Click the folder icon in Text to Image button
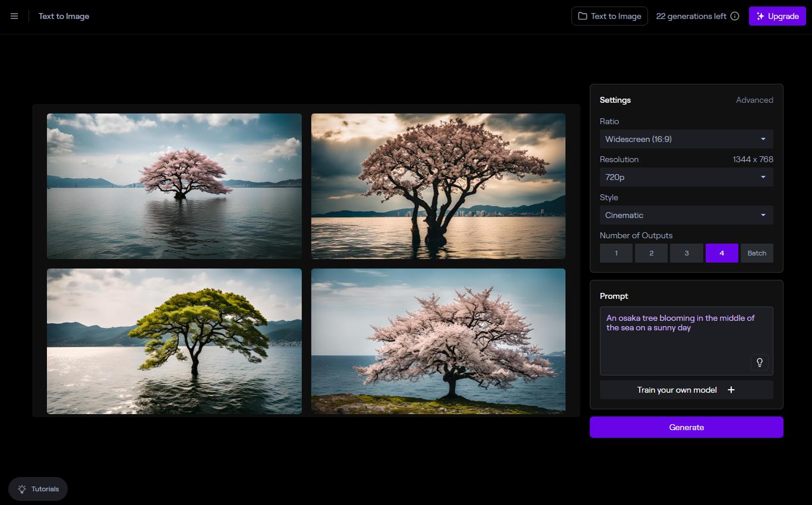 click(583, 16)
